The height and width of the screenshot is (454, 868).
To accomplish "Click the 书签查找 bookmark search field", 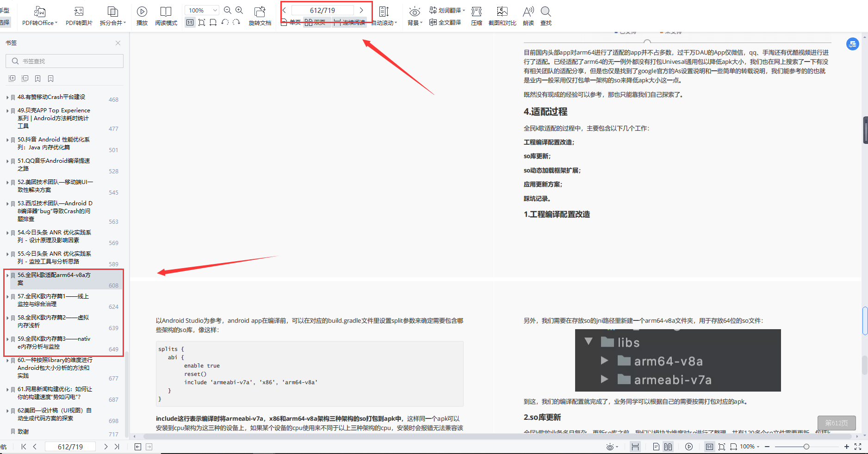I will click(x=64, y=61).
